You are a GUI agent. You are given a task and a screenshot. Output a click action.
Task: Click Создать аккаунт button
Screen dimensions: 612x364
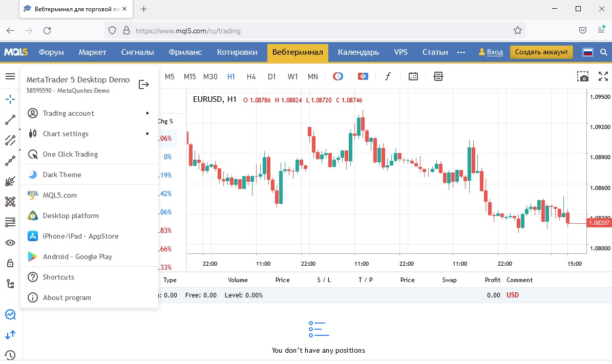(541, 52)
